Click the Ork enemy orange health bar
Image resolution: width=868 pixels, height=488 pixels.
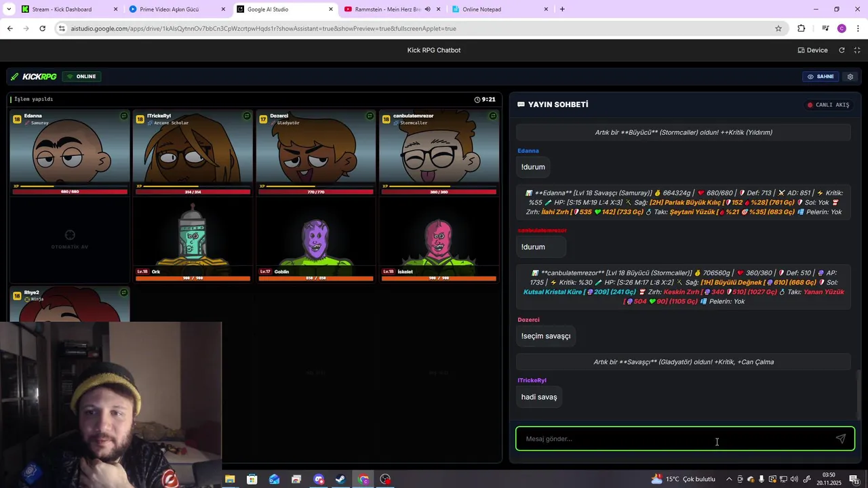[193, 278]
